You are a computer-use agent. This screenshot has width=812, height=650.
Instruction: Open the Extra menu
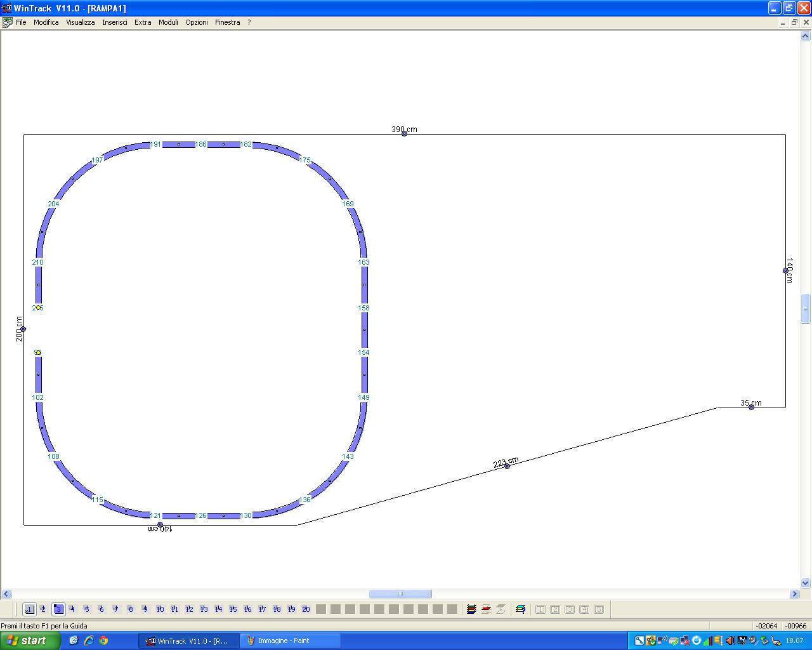[143, 22]
